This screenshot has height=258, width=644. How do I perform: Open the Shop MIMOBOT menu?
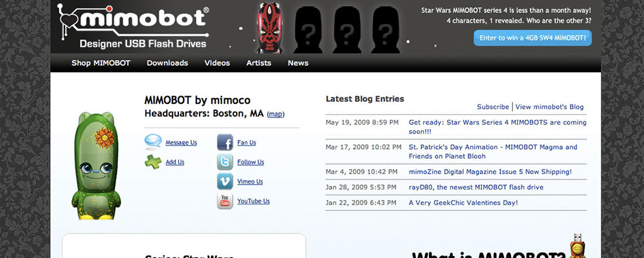(100, 63)
